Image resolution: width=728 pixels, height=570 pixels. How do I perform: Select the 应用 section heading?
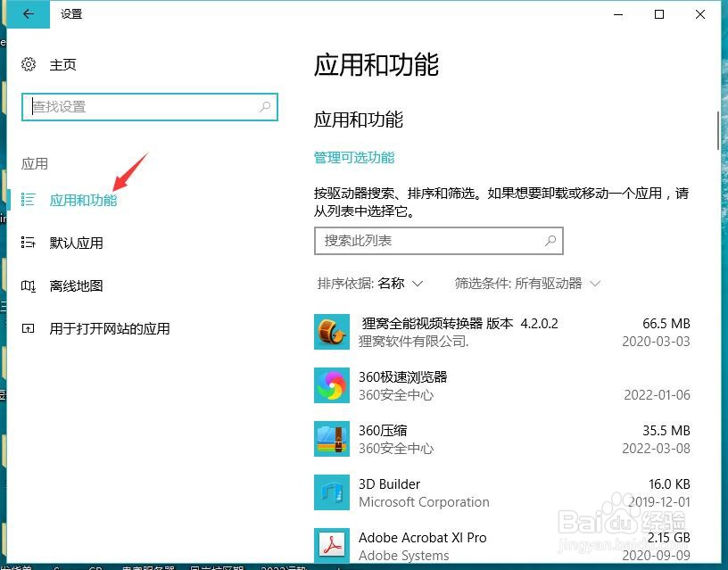pyautogui.click(x=36, y=163)
